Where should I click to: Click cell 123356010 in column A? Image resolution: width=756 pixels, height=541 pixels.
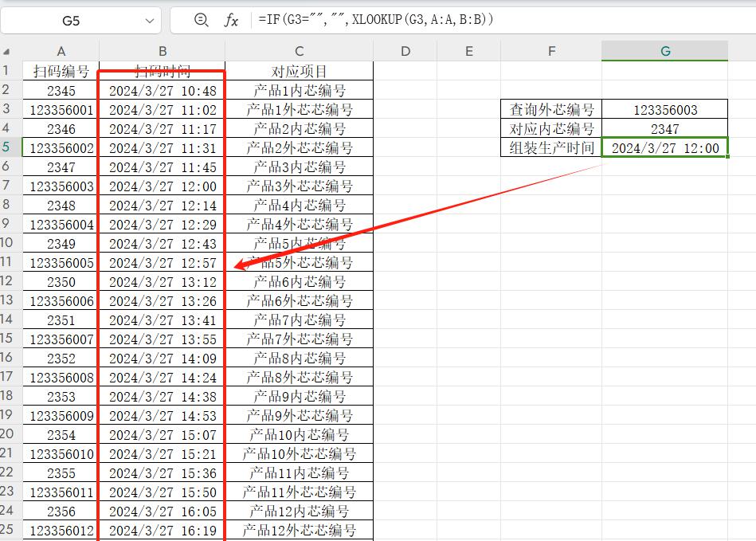(x=61, y=453)
